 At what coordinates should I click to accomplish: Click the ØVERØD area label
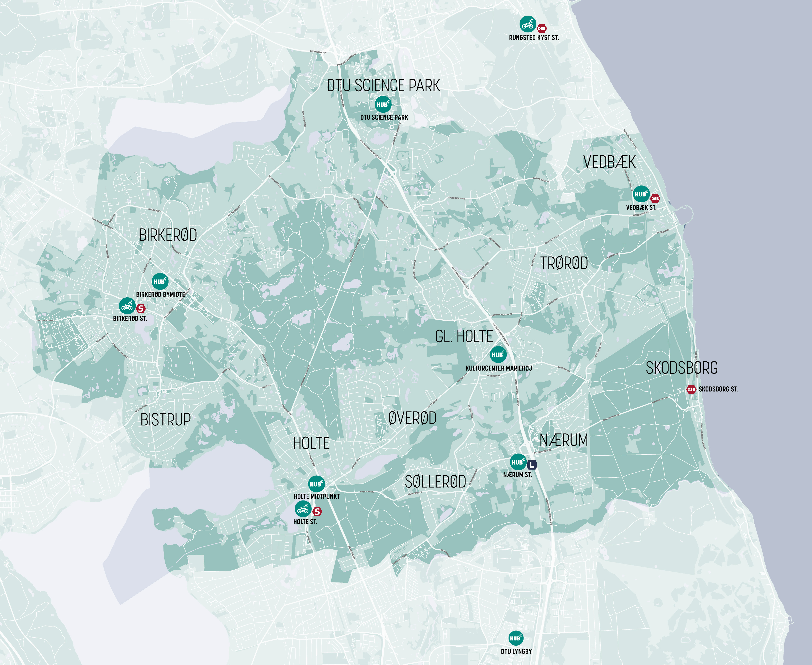(x=412, y=418)
